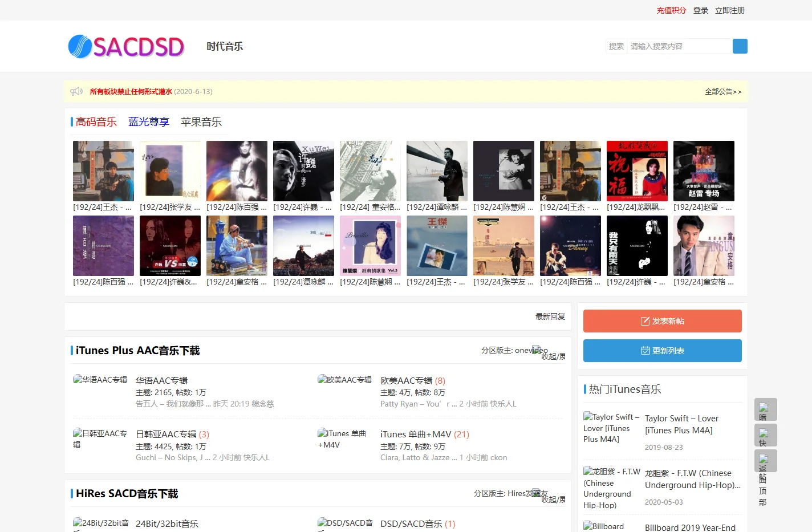This screenshot has height=532, width=812.
Task: Switch to the 蓝光尊享 tab
Action: click(x=149, y=121)
